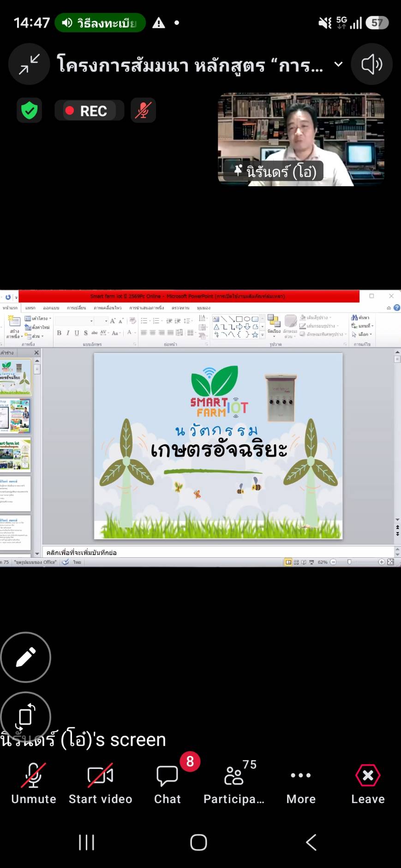Image resolution: width=401 pixels, height=868 pixels.
Task: Select the นิรันดร์ (โอ๋) speaker video thumbnail
Action: (301, 140)
